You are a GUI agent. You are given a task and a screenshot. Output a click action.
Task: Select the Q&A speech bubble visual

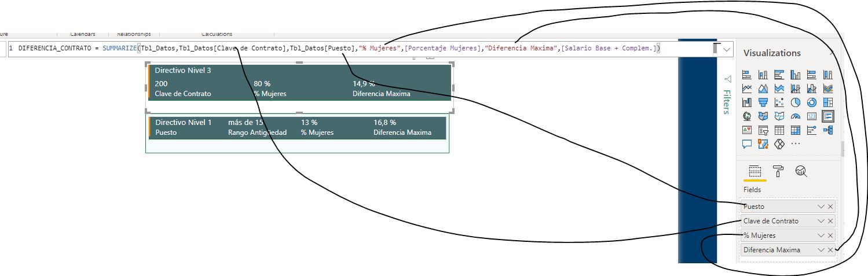tap(747, 144)
